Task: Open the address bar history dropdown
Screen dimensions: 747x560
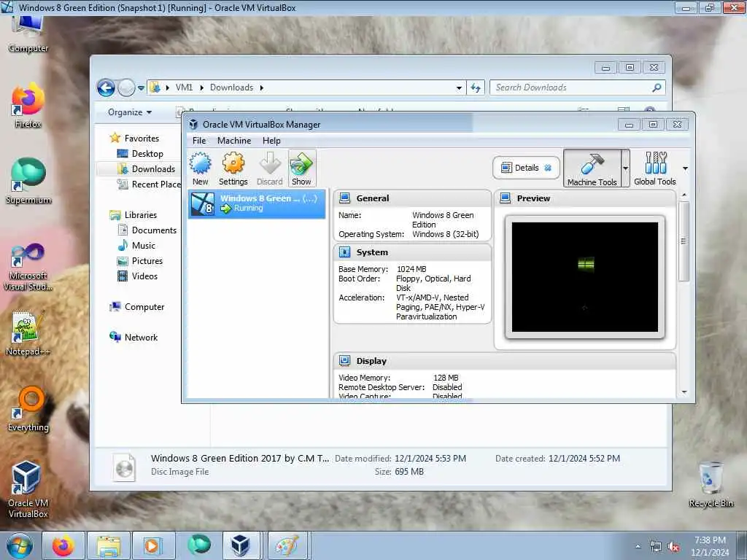Action: [459, 87]
